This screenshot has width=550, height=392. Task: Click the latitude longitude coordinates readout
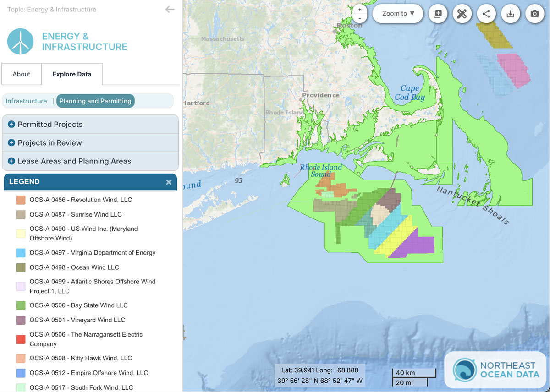pos(319,375)
